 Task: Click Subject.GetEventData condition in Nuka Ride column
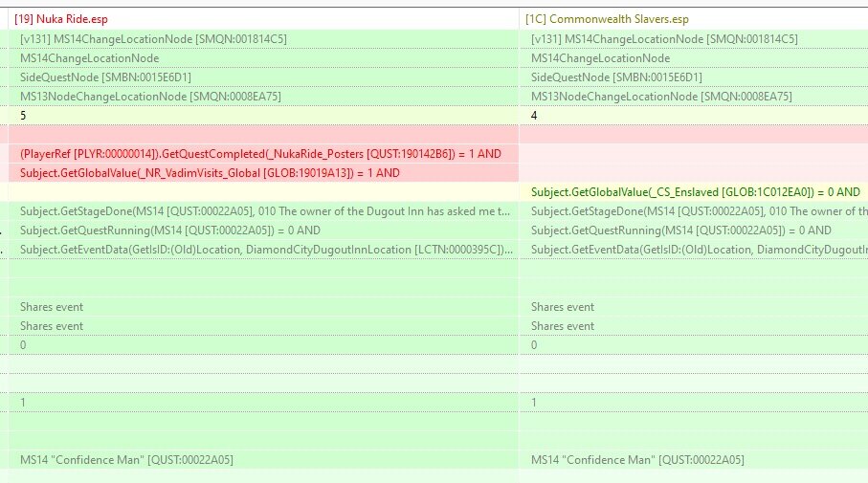pyautogui.click(x=263, y=250)
